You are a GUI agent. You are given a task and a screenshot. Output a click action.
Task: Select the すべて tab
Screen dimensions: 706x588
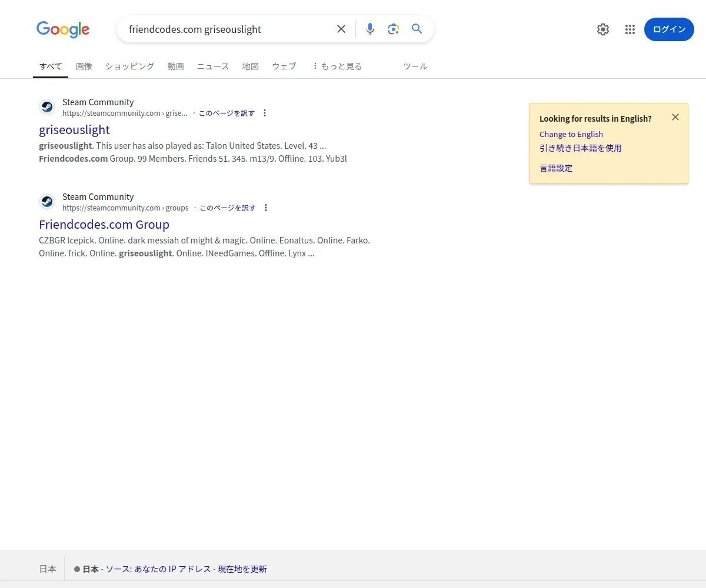(51, 66)
